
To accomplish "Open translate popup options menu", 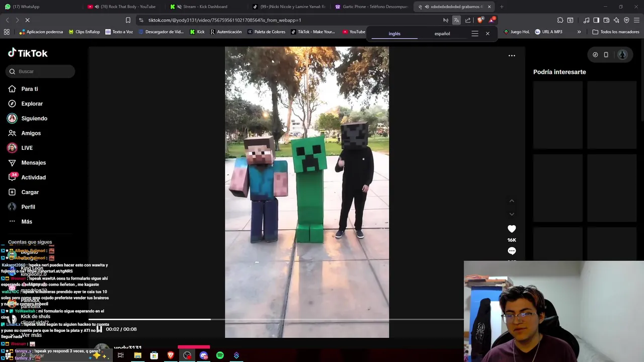I will click(x=474, y=34).
